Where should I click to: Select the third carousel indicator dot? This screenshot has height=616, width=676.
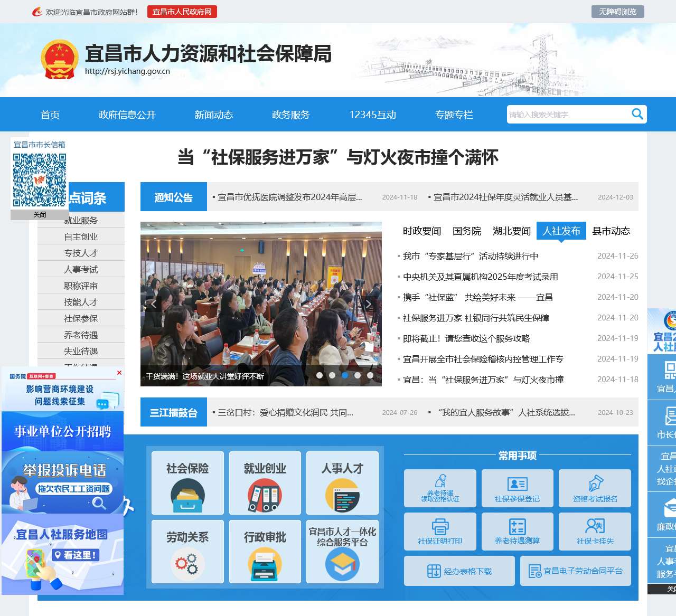pyautogui.click(x=345, y=375)
